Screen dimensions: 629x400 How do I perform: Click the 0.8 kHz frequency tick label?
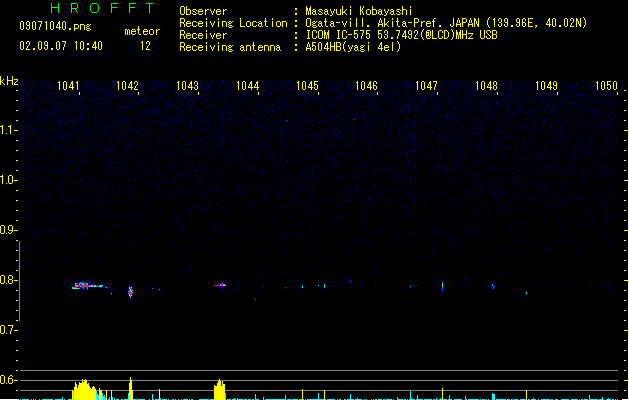8,280
